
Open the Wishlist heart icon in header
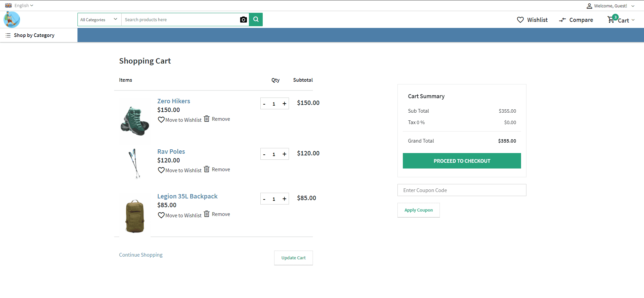520,20
